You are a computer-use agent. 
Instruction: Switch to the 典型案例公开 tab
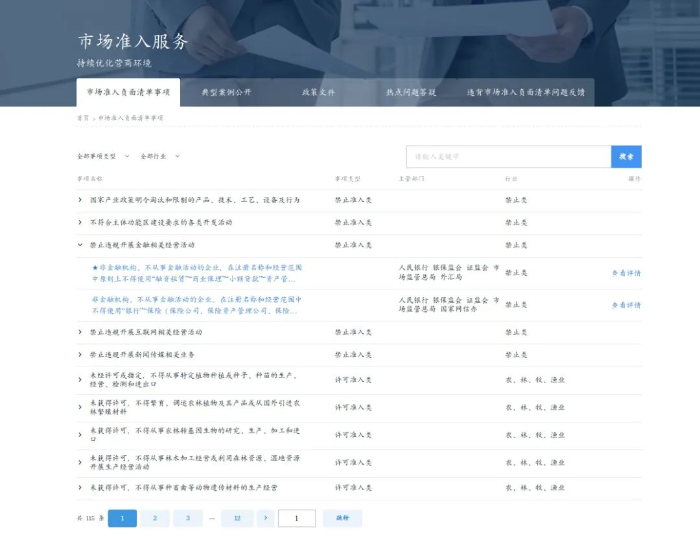pyautogui.click(x=226, y=92)
